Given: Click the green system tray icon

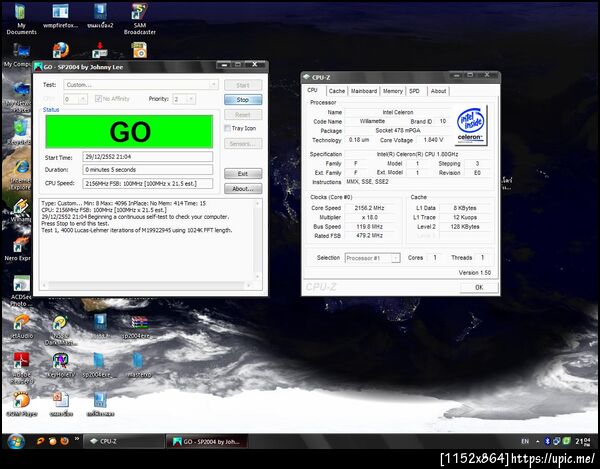Looking at the screenshot, I should click(x=567, y=441).
